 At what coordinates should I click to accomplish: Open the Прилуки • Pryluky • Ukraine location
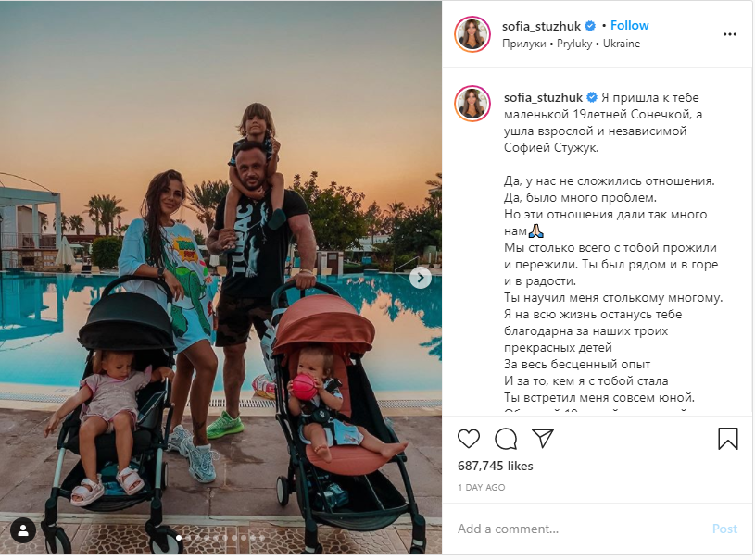point(571,44)
